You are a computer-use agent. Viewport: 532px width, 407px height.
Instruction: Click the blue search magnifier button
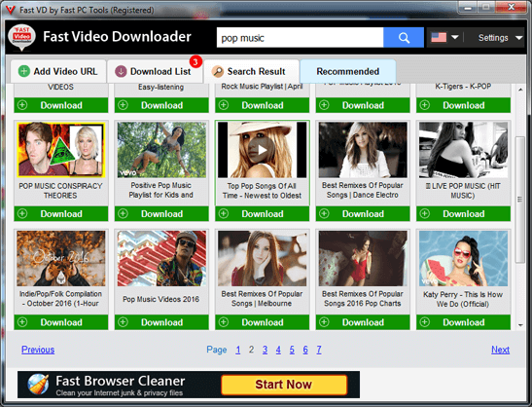tap(404, 37)
